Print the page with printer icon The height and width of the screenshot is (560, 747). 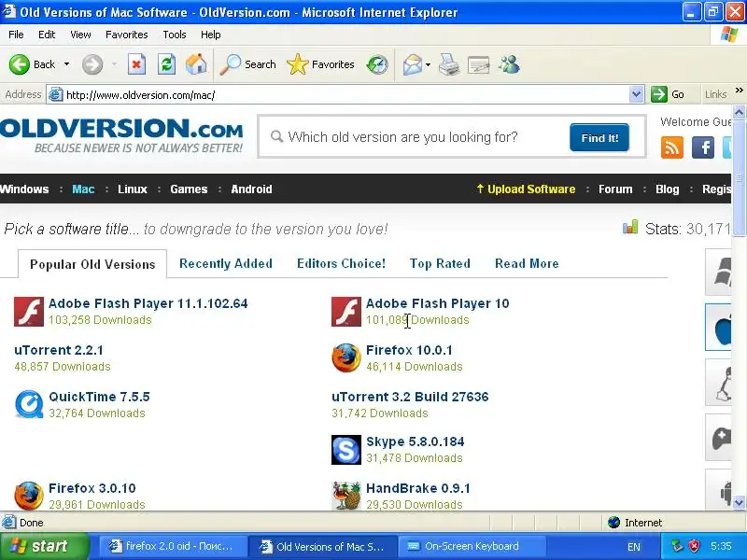449,64
